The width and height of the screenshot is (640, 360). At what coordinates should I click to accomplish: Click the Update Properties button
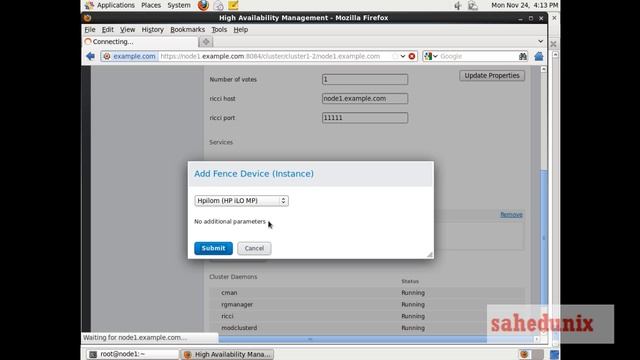pos(492,76)
